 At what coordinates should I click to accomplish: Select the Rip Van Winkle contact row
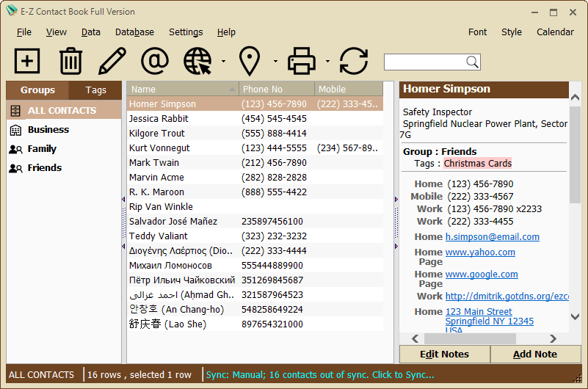coord(255,207)
